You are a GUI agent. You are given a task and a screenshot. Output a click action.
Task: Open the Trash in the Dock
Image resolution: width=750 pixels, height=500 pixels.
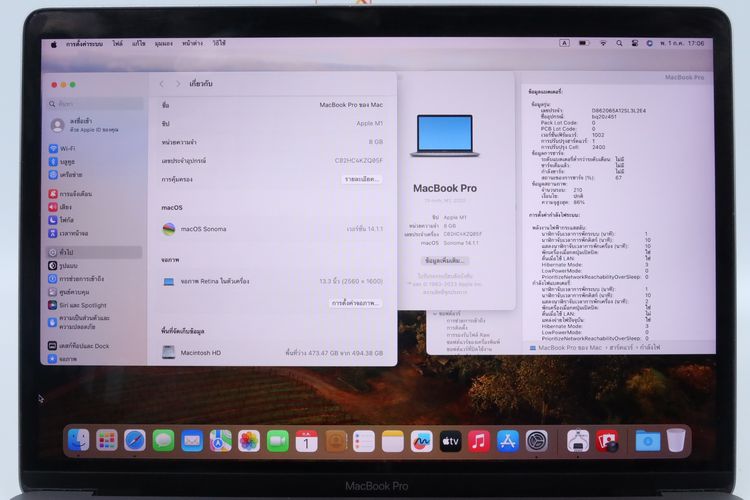pyautogui.click(x=676, y=441)
